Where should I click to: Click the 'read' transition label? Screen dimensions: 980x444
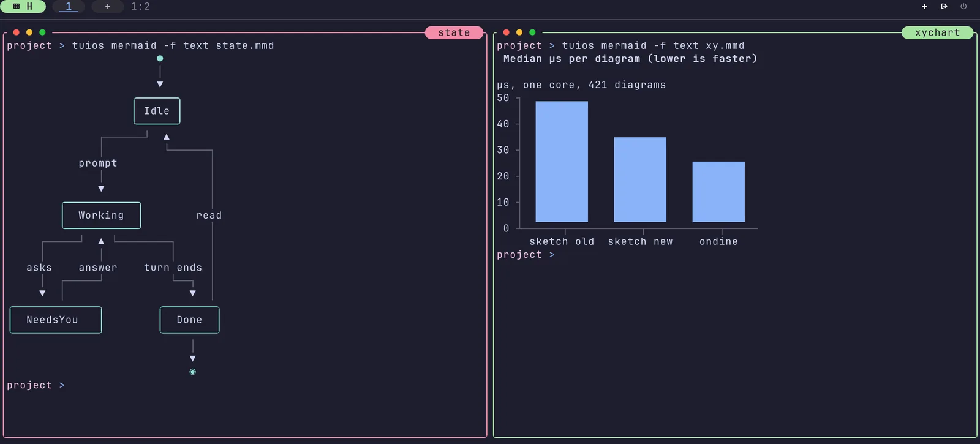pos(209,216)
